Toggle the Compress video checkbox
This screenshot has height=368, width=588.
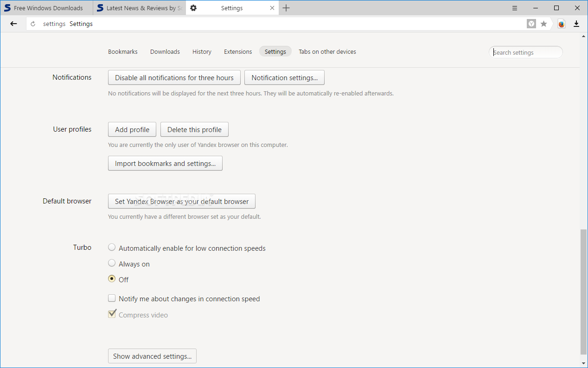pos(112,314)
